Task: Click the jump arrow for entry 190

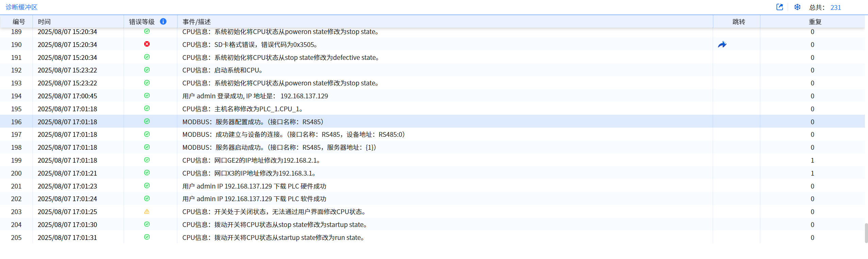Action: point(722,45)
